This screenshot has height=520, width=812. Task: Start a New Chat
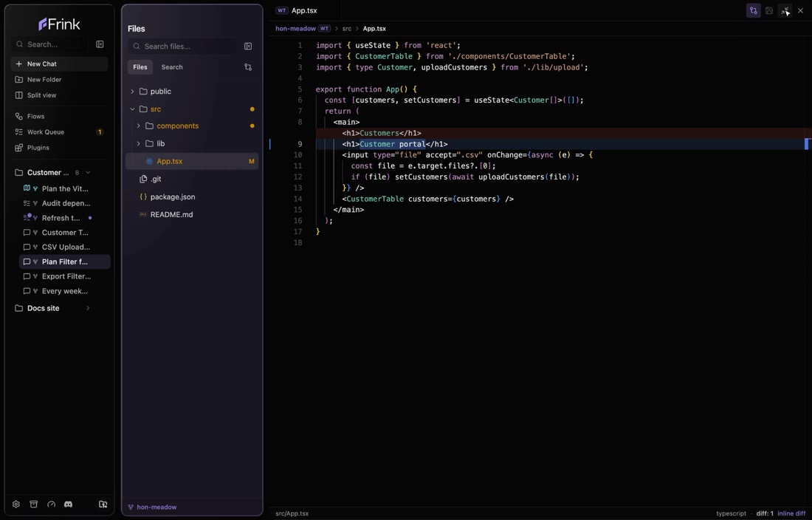[59, 64]
